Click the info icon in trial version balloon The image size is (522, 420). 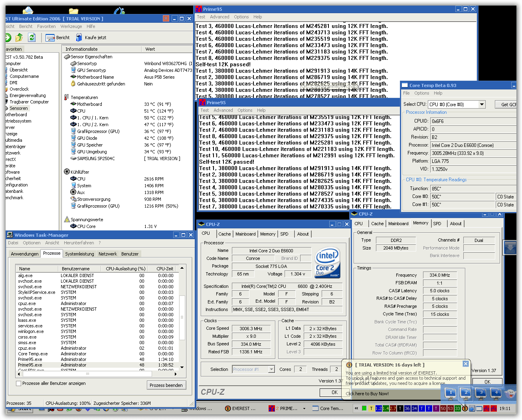[349, 365]
